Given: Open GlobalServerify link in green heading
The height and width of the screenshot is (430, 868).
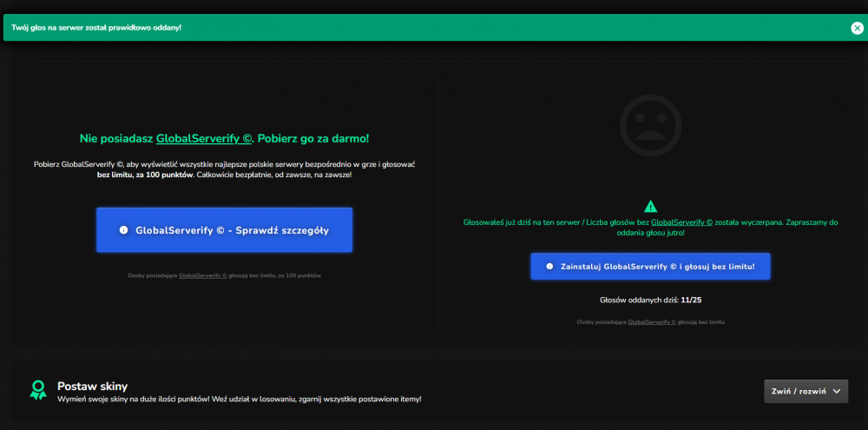Looking at the screenshot, I should tap(204, 138).
